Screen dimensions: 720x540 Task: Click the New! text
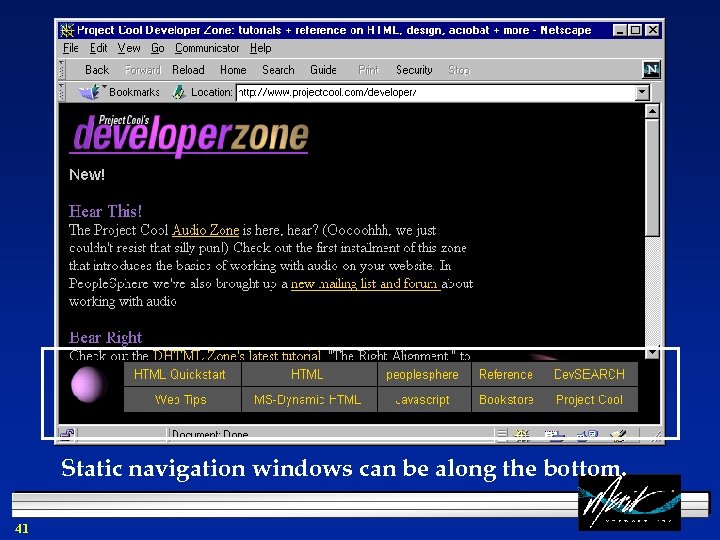pos(87,174)
